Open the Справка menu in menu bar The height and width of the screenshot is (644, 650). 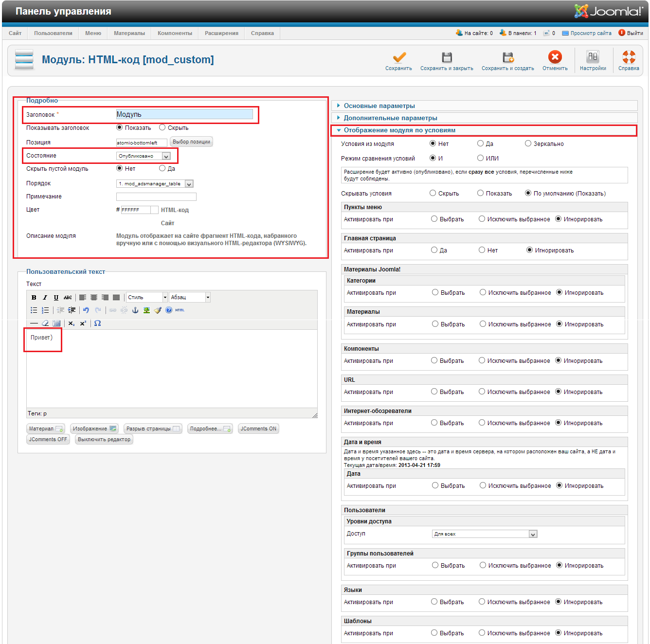point(262,33)
